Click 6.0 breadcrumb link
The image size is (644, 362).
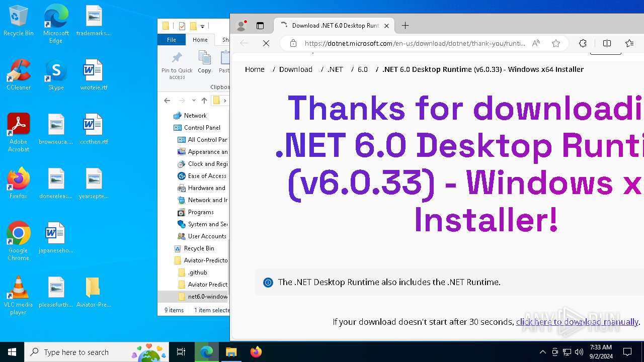point(363,69)
